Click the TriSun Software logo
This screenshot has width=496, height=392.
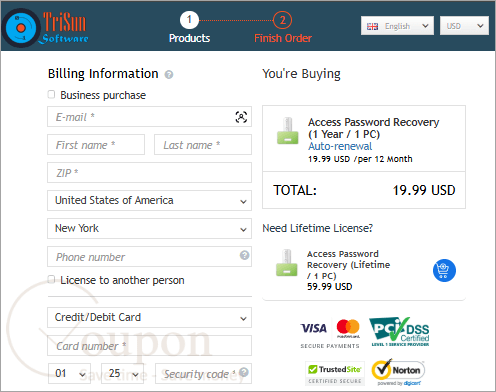[46, 28]
